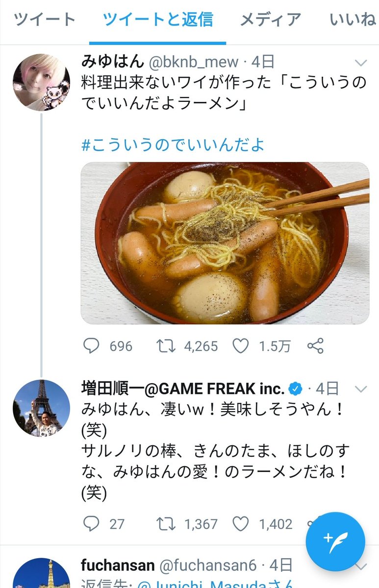Reply to みゆはん's ramen tweet
This screenshot has height=588, width=379.
coord(92,346)
